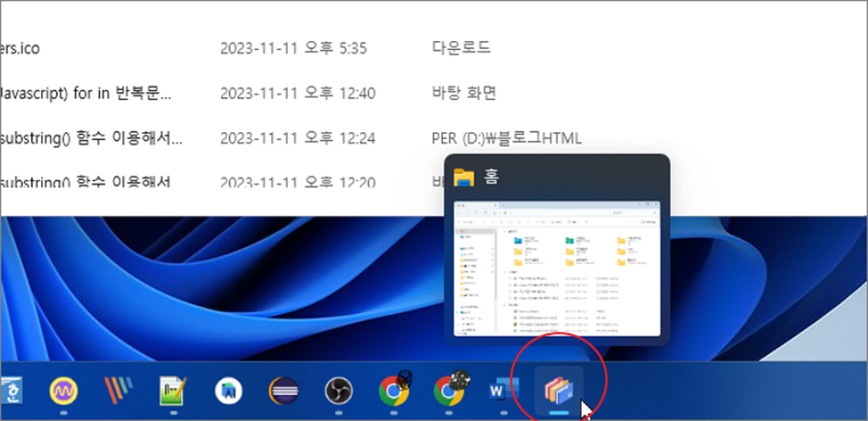The width and height of the screenshot is (868, 421).
Task: Select the Javascript) for in 반복문 file
Action: click(85, 93)
